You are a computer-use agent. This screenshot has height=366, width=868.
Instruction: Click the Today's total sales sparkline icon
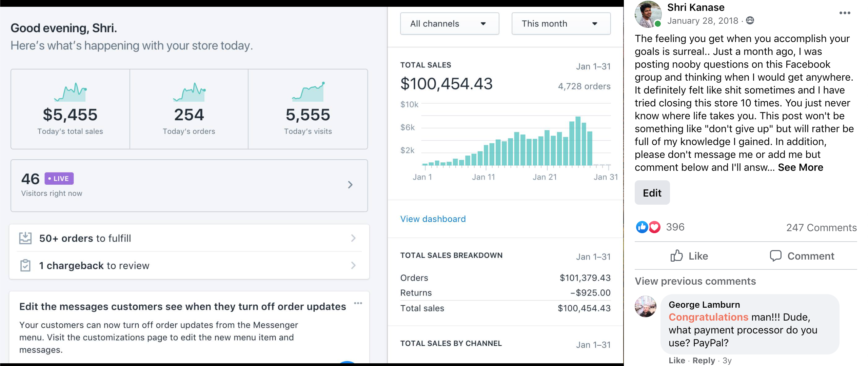pyautogui.click(x=70, y=92)
